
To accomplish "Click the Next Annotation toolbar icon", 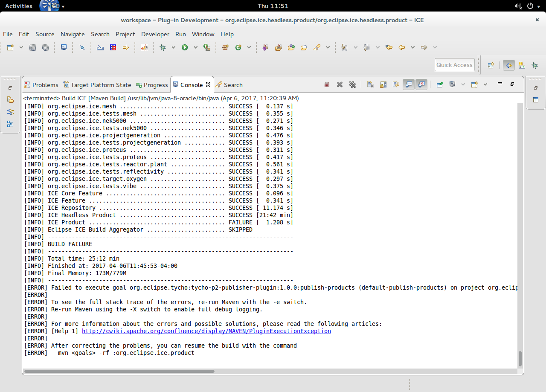I will click(344, 47).
